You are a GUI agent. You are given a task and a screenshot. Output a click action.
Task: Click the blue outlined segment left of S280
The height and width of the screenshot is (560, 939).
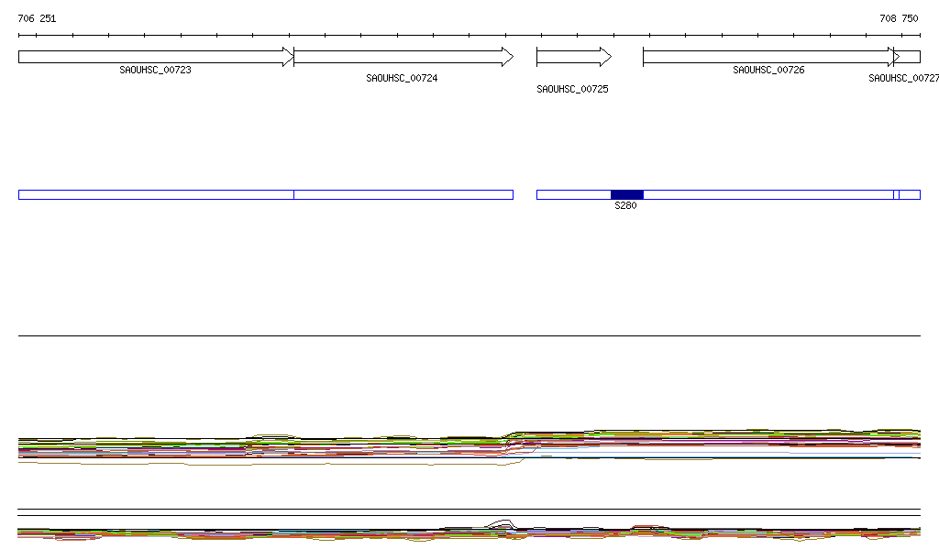(573, 194)
